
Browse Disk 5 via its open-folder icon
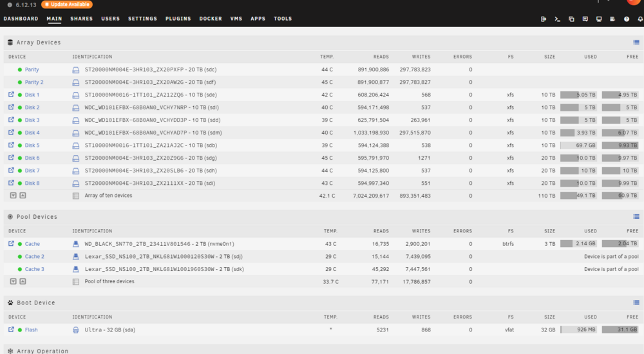tap(11, 145)
